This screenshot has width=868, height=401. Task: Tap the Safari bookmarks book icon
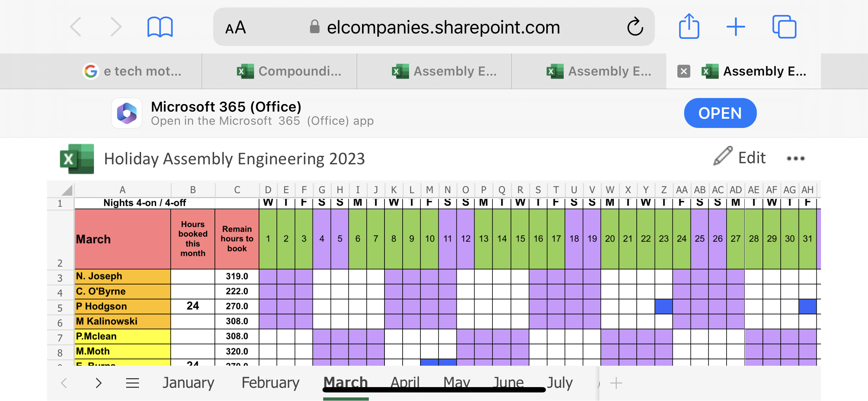click(160, 27)
